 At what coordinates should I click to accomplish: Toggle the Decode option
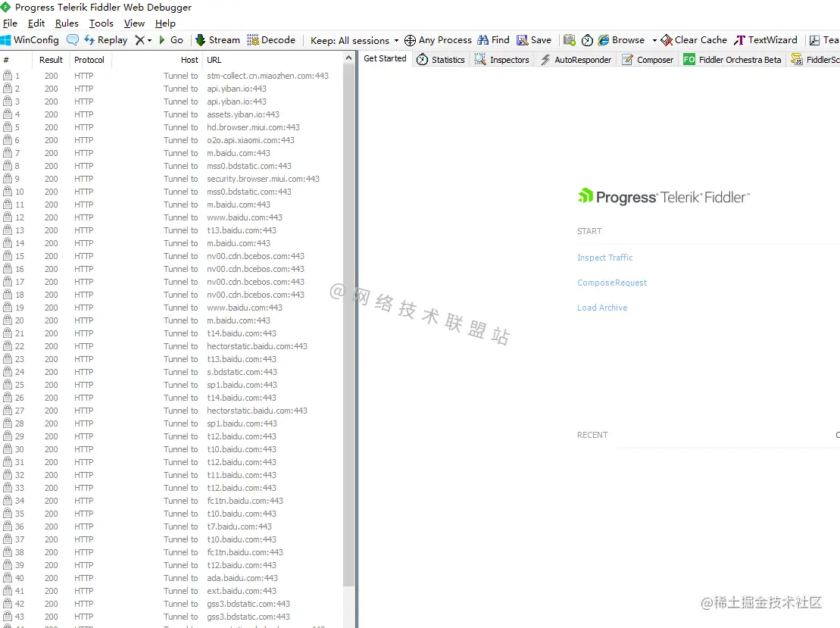[271, 40]
